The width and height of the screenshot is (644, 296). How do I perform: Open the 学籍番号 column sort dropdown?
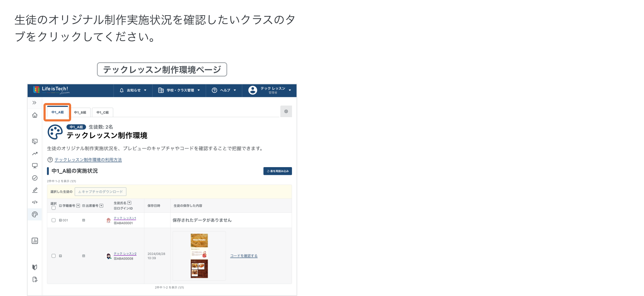[x=78, y=206]
